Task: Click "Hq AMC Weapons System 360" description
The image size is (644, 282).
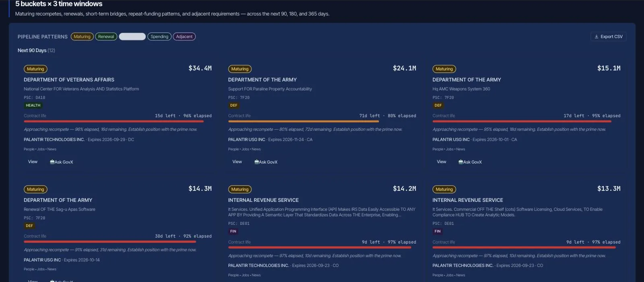Action: [461, 89]
